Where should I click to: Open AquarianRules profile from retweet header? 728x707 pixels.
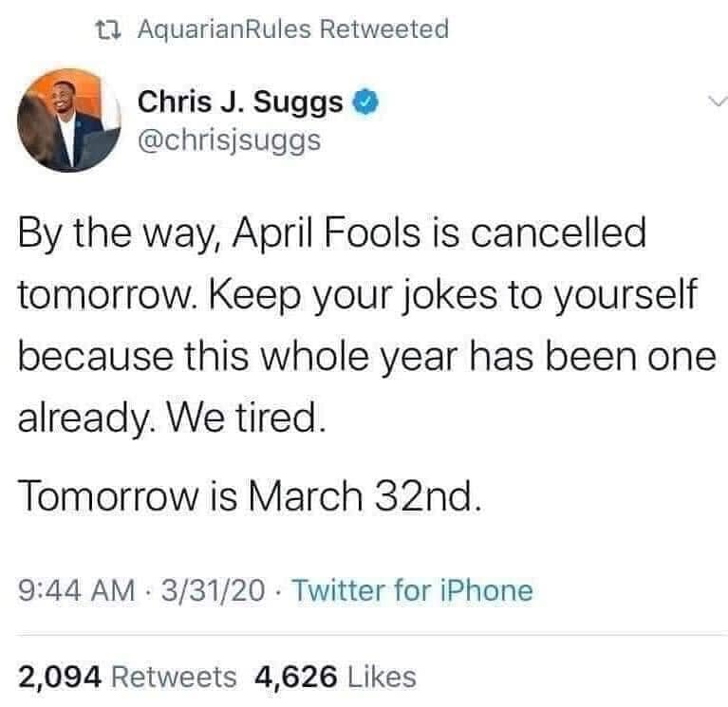click(222, 29)
